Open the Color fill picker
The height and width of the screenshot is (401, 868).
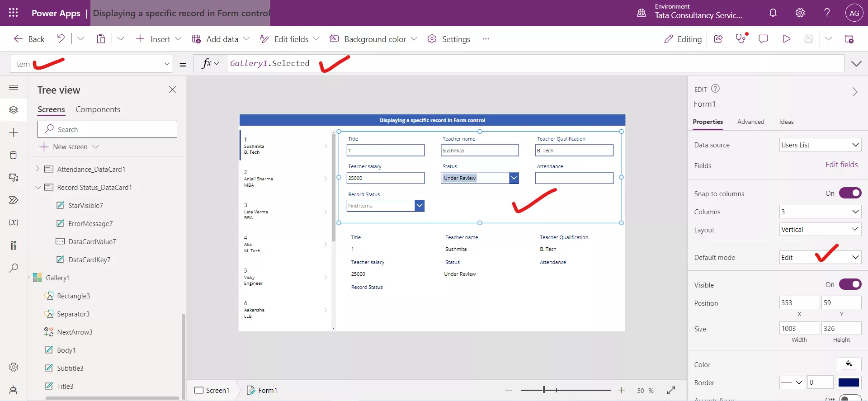tap(849, 364)
